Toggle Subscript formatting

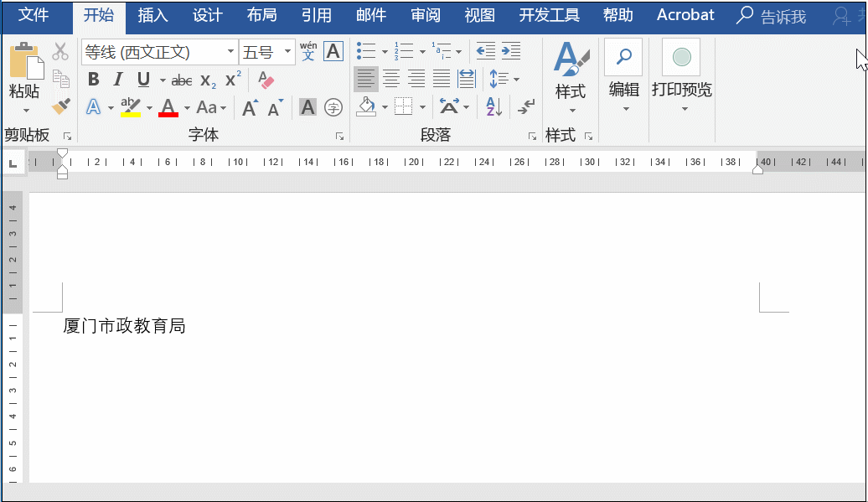(208, 80)
